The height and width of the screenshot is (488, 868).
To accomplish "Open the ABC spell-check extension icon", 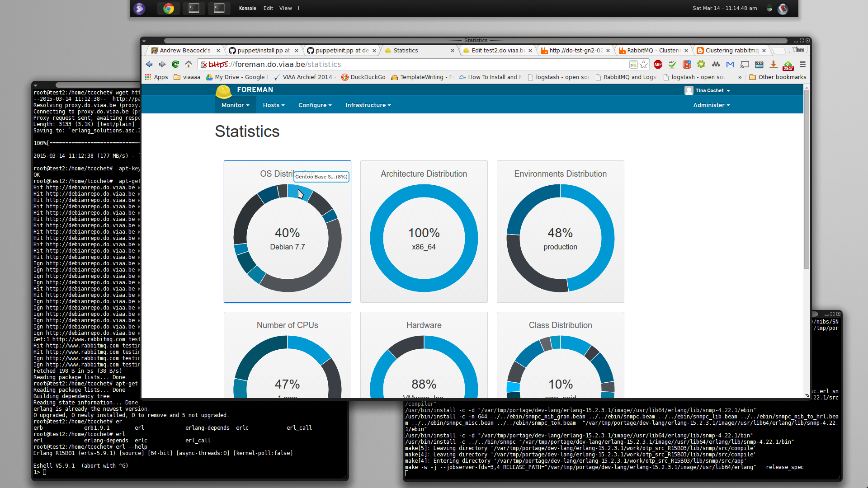I will (672, 65).
